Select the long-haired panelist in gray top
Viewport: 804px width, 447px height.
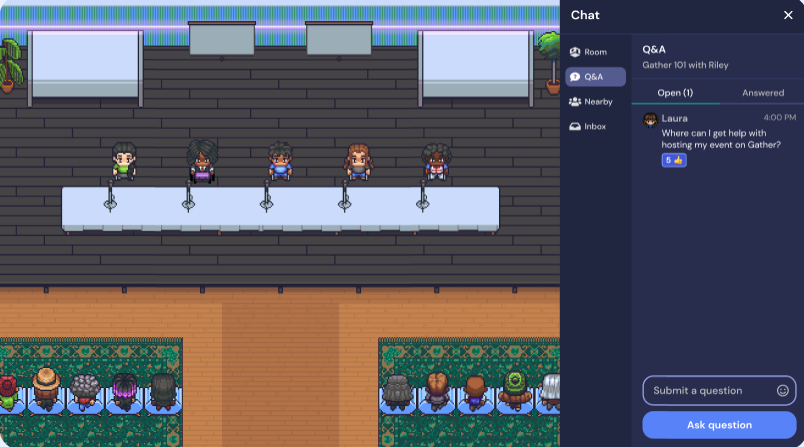358,162
